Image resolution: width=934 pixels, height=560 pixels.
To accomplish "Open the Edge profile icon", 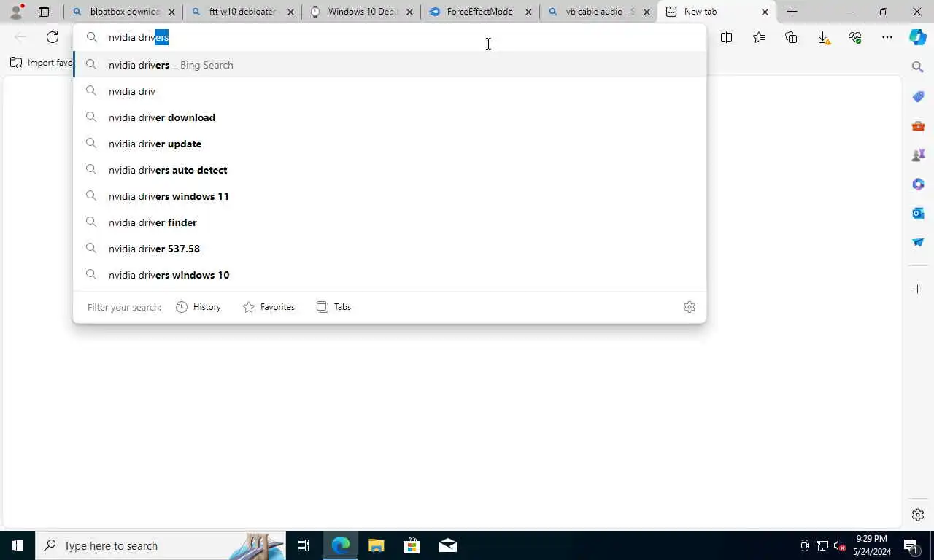I will pos(16,12).
